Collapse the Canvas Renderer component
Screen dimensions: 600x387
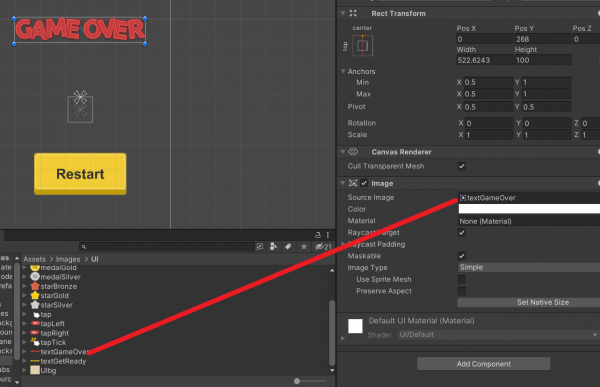pyautogui.click(x=343, y=152)
